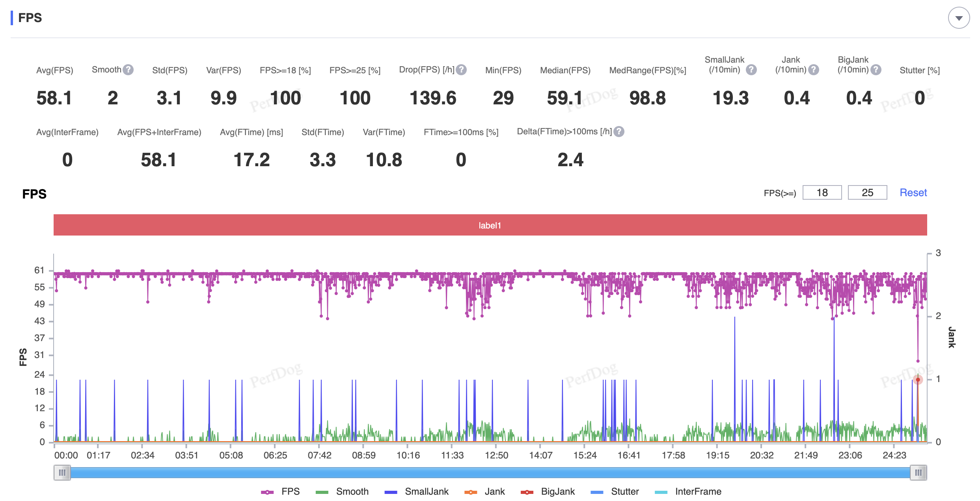Screen dimensions: 980x501
Task: Click BigJank (/10min) help question mark
Action: pyautogui.click(x=876, y=70)
